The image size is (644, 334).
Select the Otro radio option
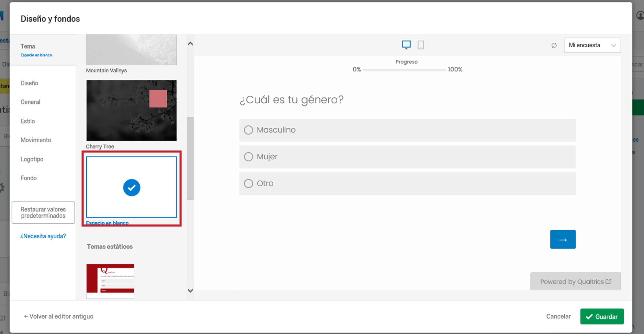tap(249, 183)
